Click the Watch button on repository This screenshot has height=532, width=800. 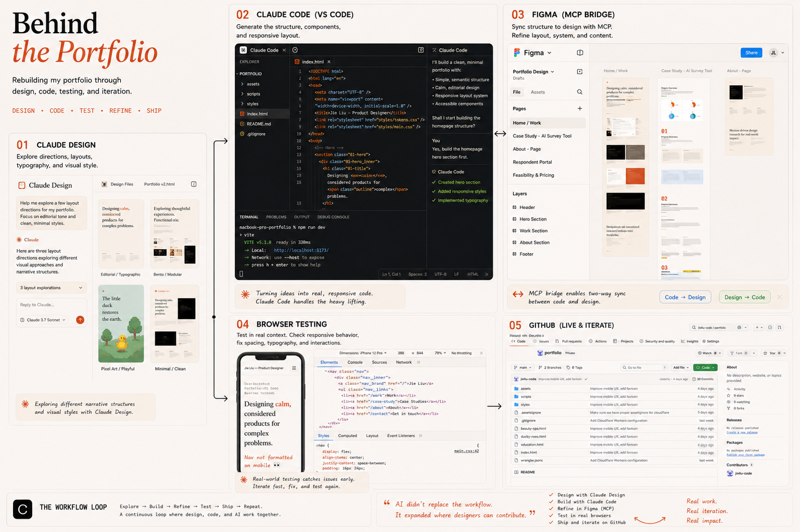pos(709,353)
